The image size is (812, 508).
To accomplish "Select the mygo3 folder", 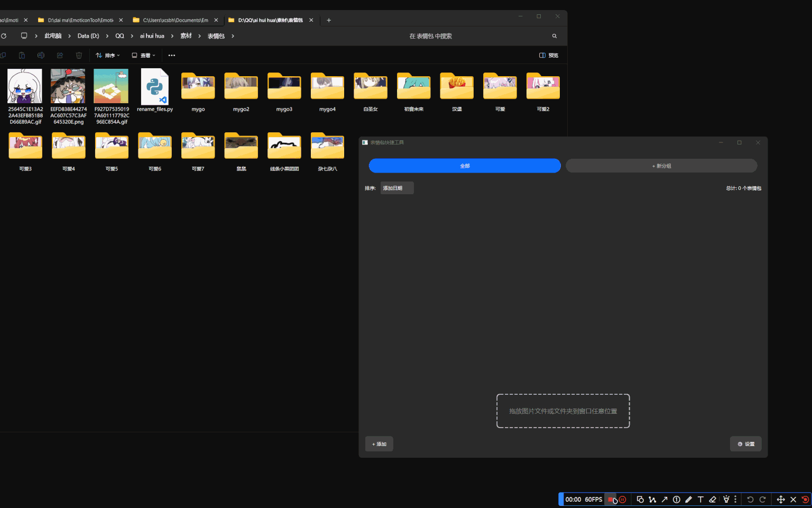I will [284, 92].
